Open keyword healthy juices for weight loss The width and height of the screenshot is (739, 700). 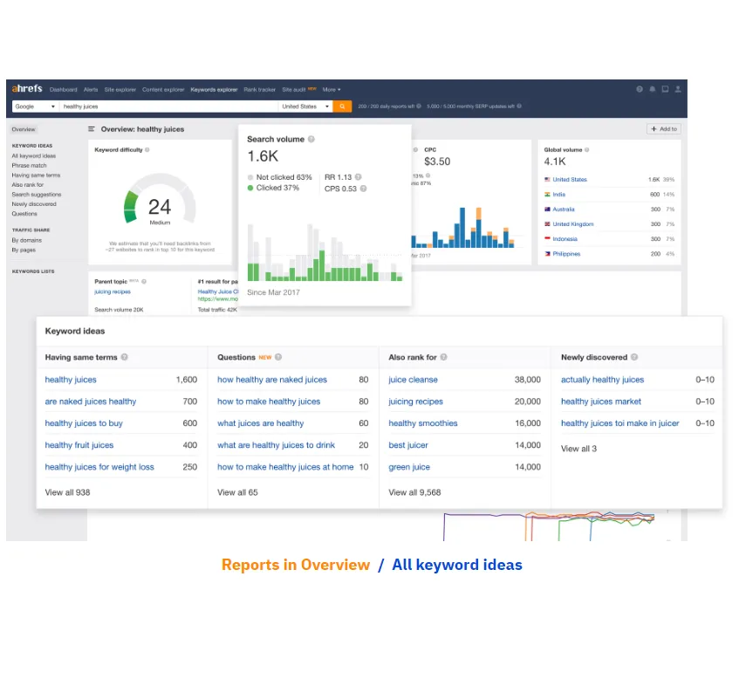(99, 467)
